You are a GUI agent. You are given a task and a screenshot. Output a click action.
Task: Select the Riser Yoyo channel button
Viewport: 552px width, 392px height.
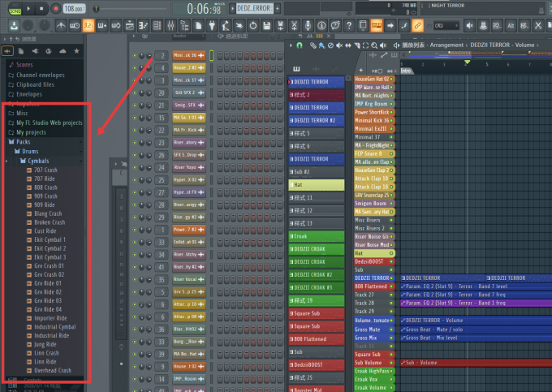[188, 167]
